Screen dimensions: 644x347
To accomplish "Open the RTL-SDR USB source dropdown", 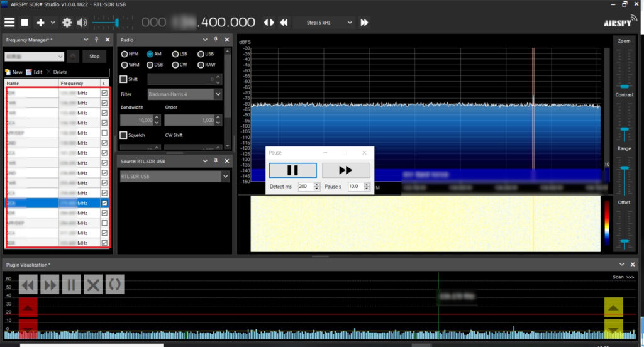I will click(x=175, y=176).
